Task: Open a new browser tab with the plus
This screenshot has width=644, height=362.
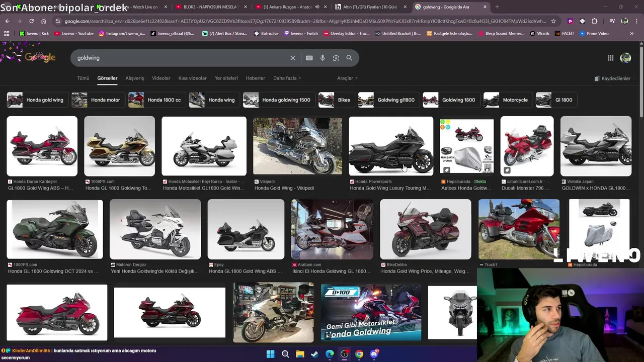Action: click(x=497, y=7)
